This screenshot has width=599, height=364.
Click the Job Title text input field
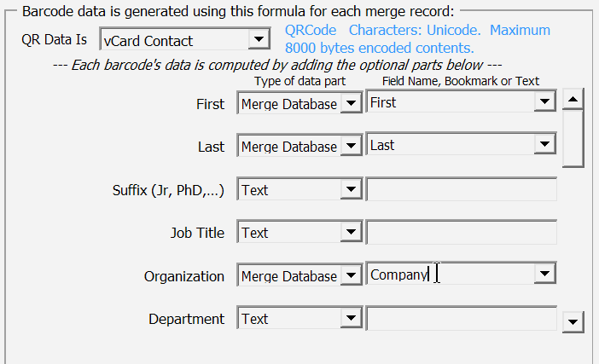point(461,232)
